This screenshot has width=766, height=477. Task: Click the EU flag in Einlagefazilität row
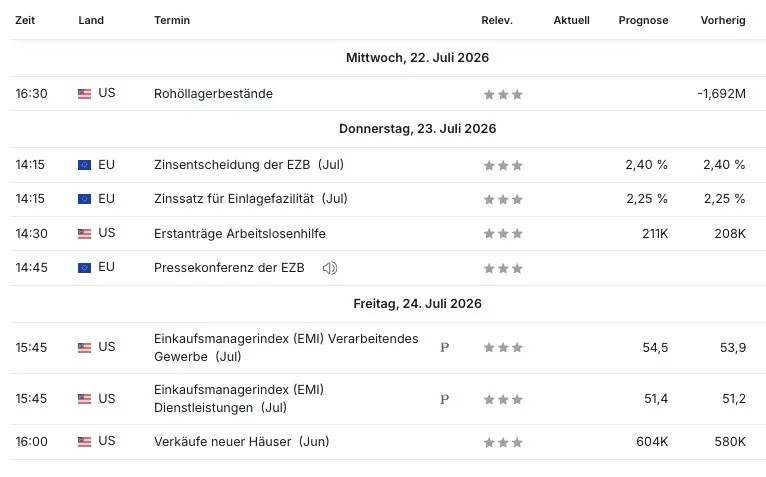pos(85,199)
